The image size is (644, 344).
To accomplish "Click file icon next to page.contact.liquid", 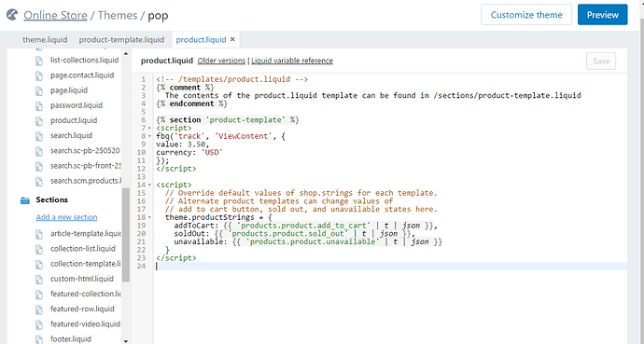I will point(39,76).
